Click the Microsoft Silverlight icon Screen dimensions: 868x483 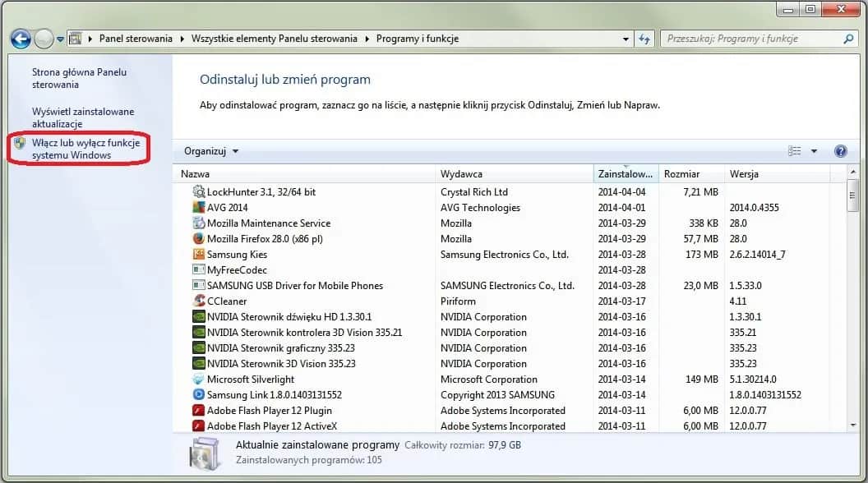(198, 379)
